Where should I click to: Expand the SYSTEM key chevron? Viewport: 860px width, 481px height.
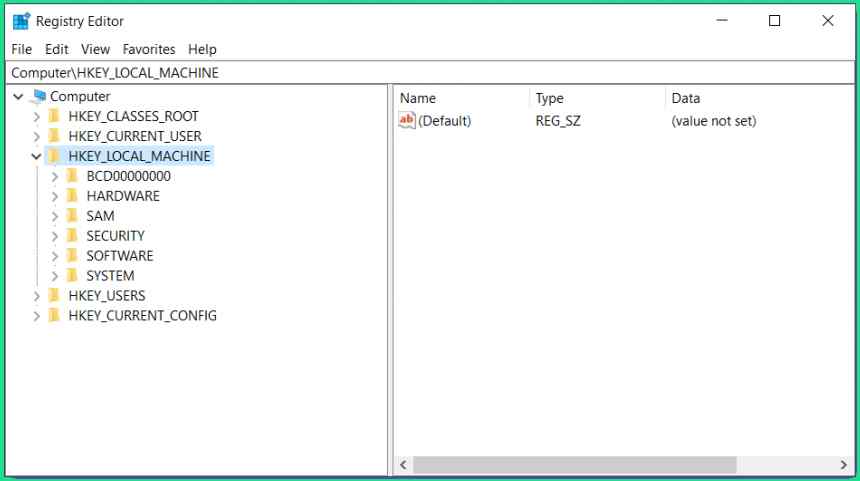coord(54,276)
